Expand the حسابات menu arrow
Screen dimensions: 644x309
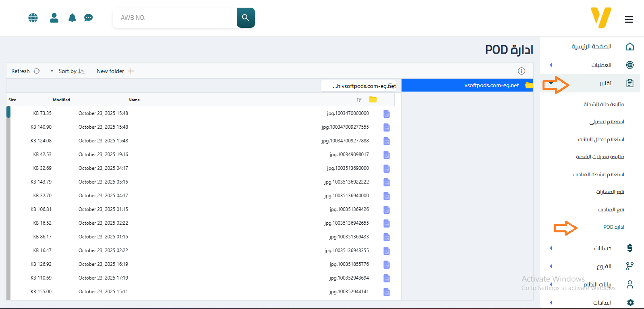point(551,248)
